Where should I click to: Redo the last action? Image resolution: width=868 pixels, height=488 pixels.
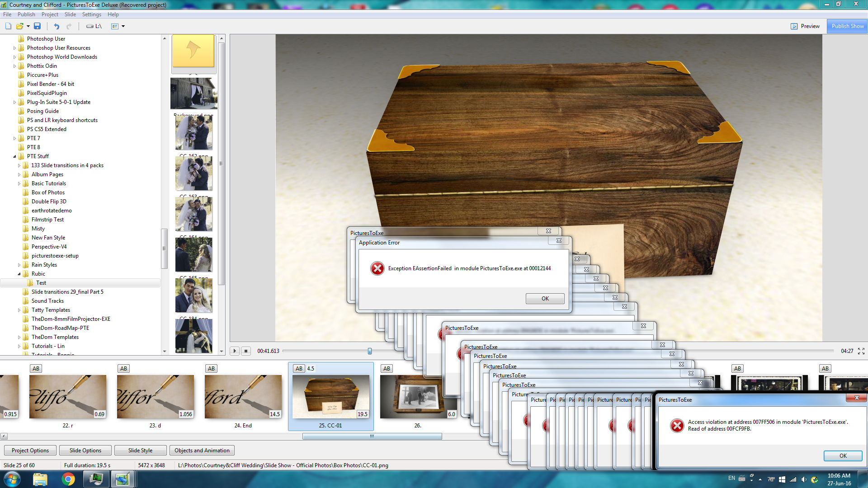click(69, 26)
